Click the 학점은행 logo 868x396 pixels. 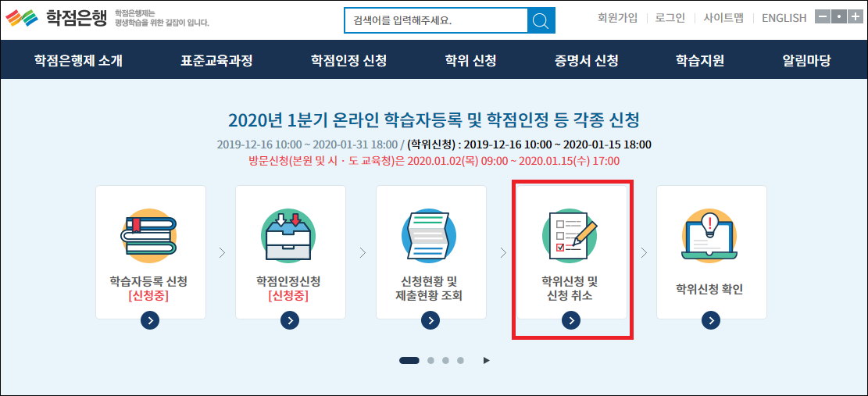click(x=56, y=18)
